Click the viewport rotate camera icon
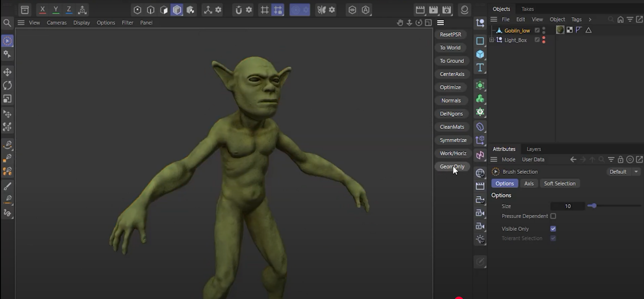The image size is (644, 299). coord(419,23)
